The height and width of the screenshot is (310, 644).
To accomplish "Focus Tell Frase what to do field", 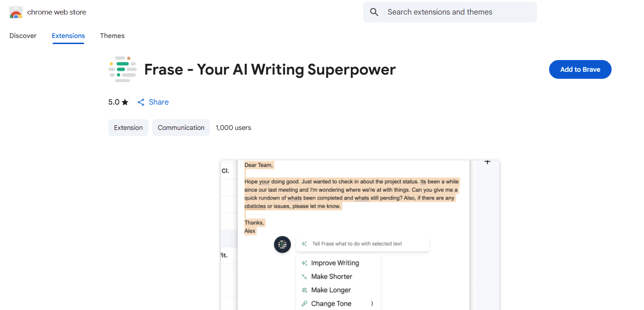I will coord(363,244).
